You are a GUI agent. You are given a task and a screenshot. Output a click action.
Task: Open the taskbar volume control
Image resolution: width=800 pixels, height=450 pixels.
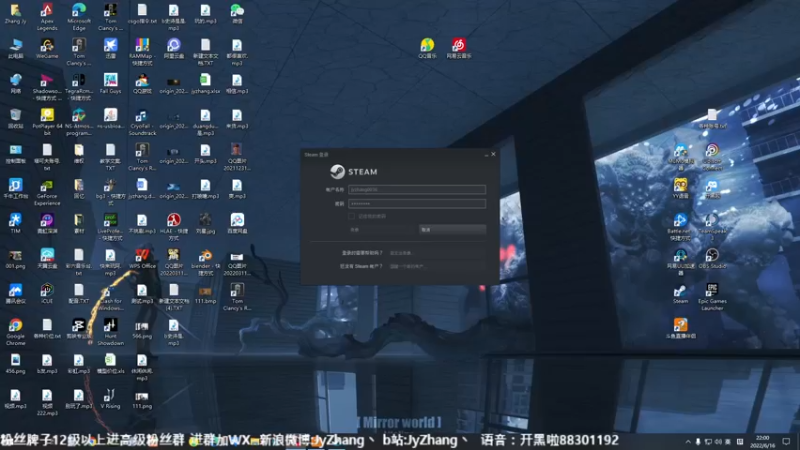click(x=718, y=441)
